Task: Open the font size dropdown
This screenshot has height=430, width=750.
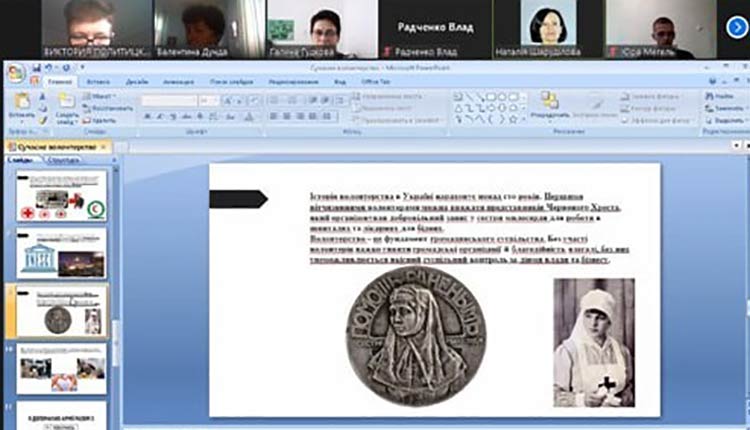Action: 208,100
